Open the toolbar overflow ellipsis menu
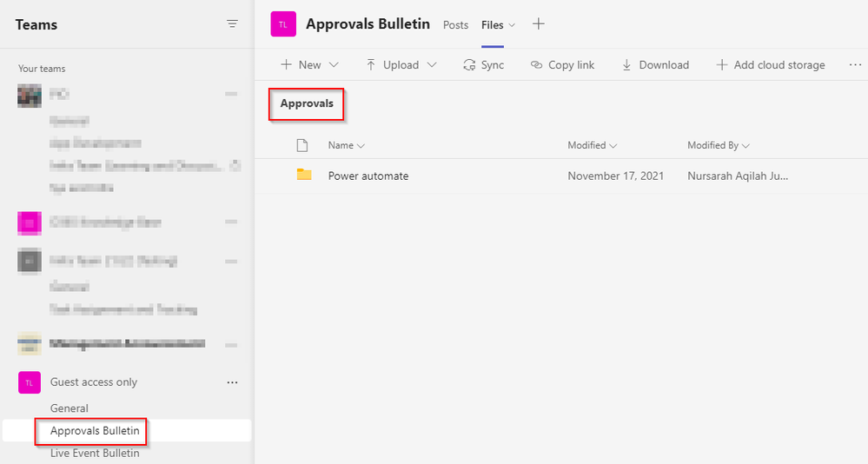The height and width of the screenshot is (464, 868). pyautogui.click(x=855, y=65)
